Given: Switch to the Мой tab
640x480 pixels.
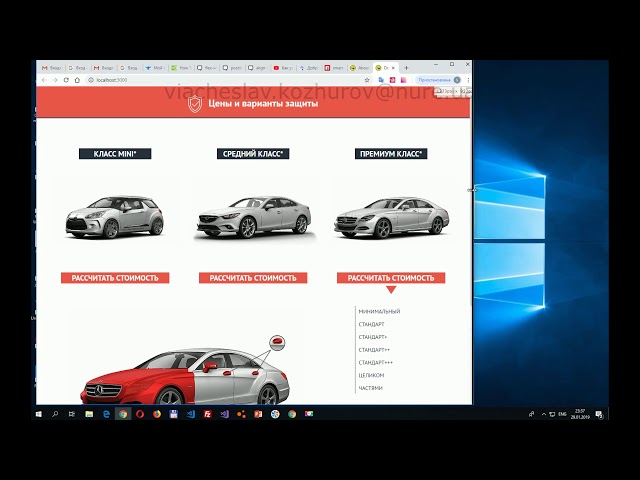Looking at the screenshot, I should click(154, 68).
